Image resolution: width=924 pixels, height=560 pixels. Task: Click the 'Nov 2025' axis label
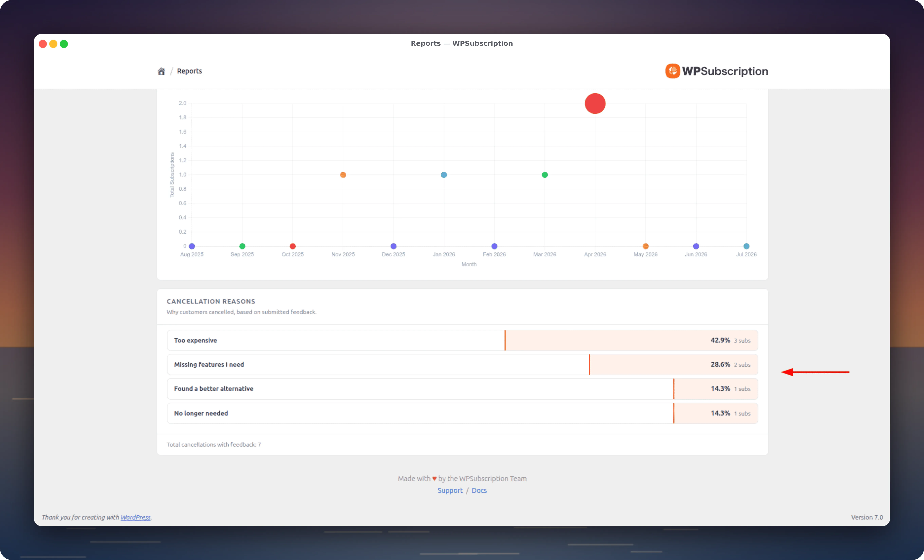click(x=343, y=255)
